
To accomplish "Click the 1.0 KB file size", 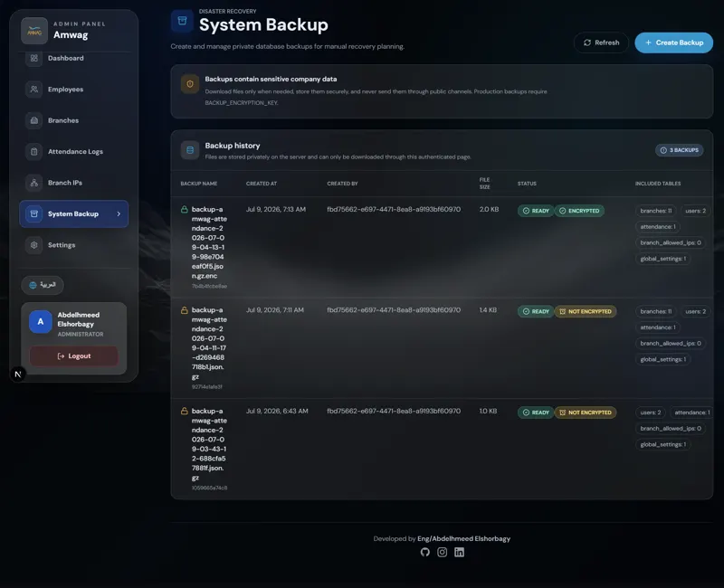I will pyautogui.click(x=488, y=411).
